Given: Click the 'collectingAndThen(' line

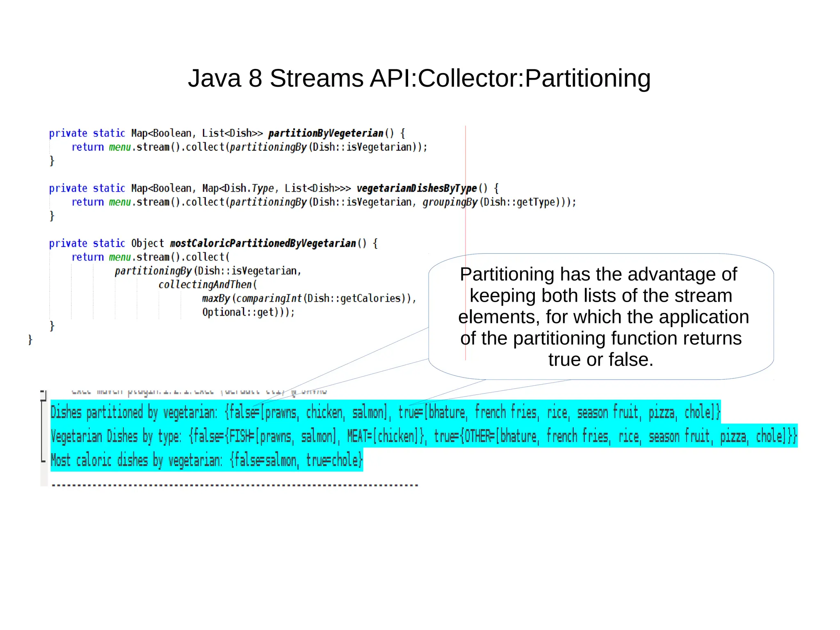Looking at the screenshot, I should tap(208, 284).
